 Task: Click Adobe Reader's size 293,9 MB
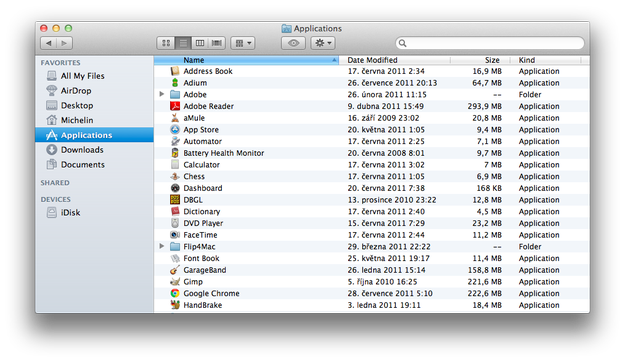tap(484, 106)
